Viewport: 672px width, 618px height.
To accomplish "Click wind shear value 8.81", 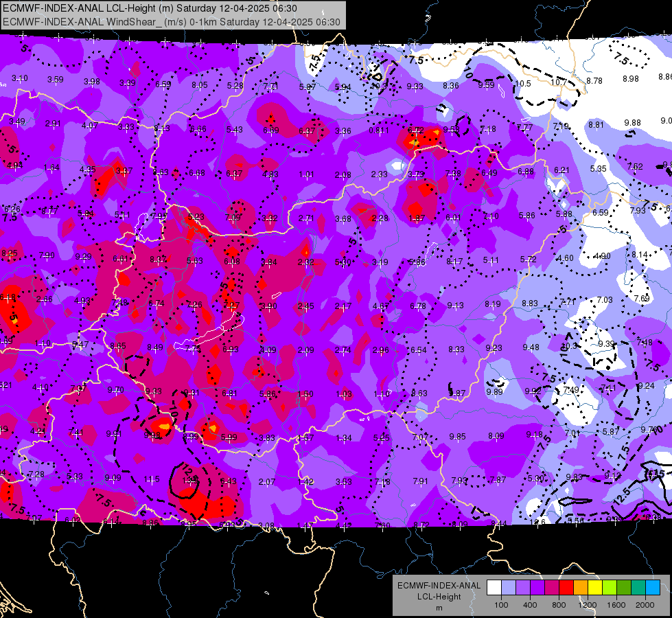I will [596, 124].
